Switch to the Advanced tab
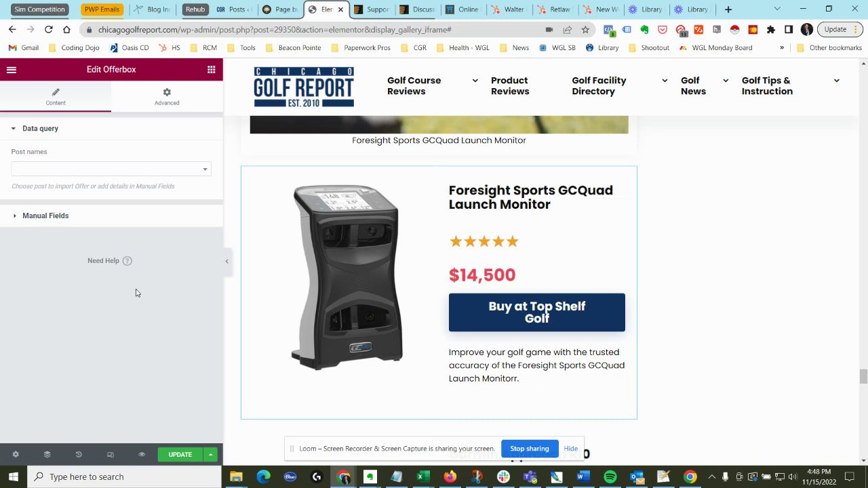Screen dimensions: 868x488 [167, 96]
